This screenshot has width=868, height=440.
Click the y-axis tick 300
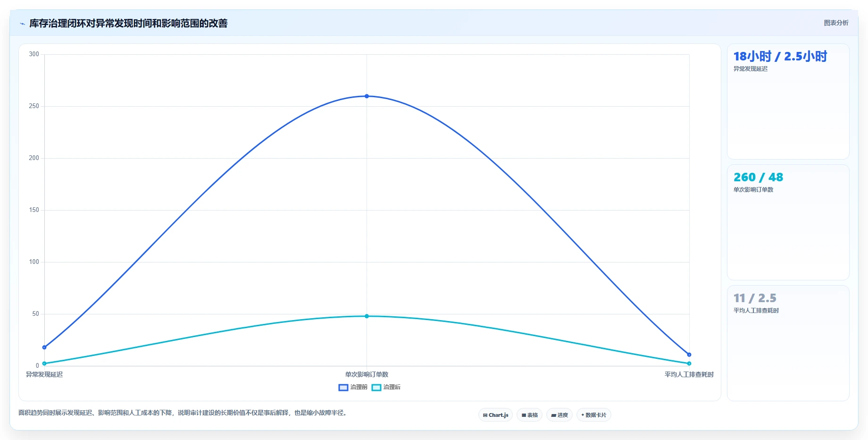[34, 54]
